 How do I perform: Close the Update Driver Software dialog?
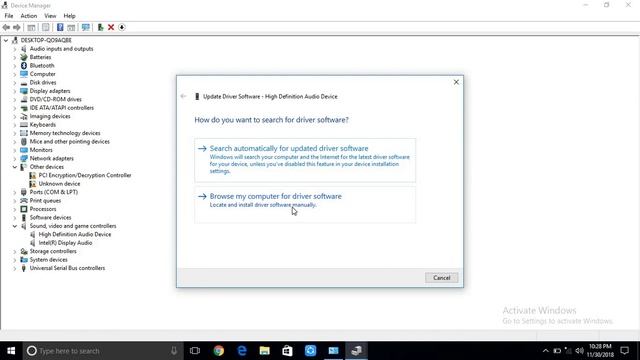(x=456, y=82)
